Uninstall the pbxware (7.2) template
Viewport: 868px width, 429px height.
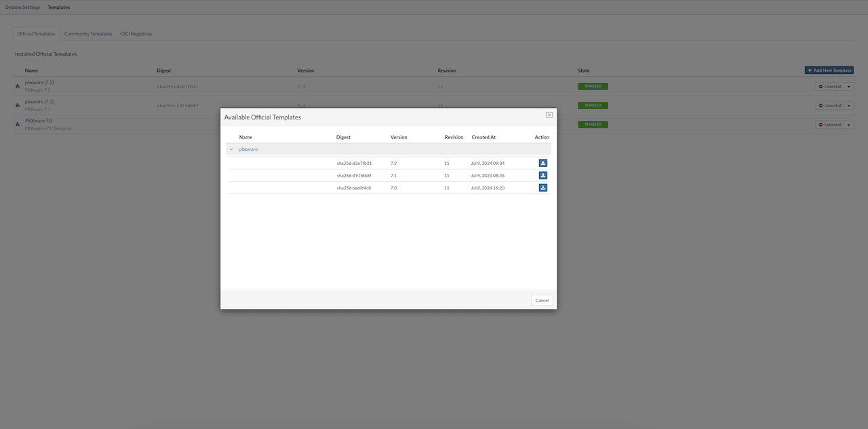(829, 87)
